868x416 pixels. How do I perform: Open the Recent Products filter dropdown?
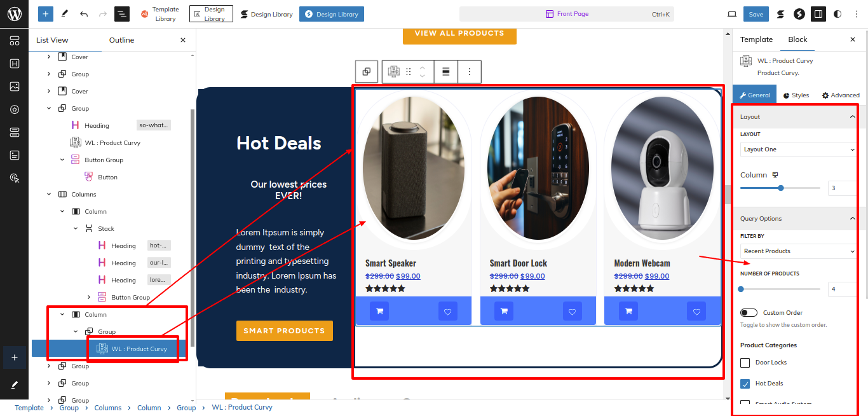799,251
